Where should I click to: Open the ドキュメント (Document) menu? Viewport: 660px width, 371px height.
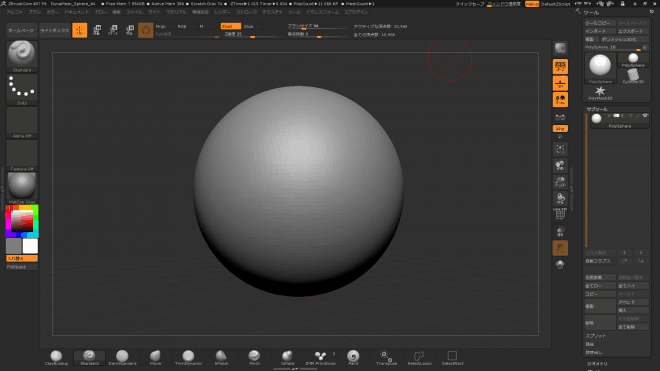tap(77, 12)
